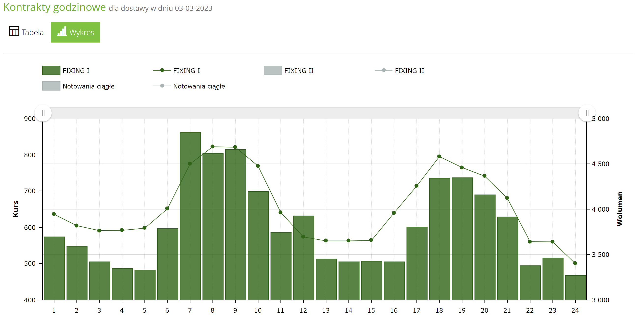Screen dimensions: 644x324
Task: Toggle FIXING II line series legend marker
Action: tap(384, 71)
